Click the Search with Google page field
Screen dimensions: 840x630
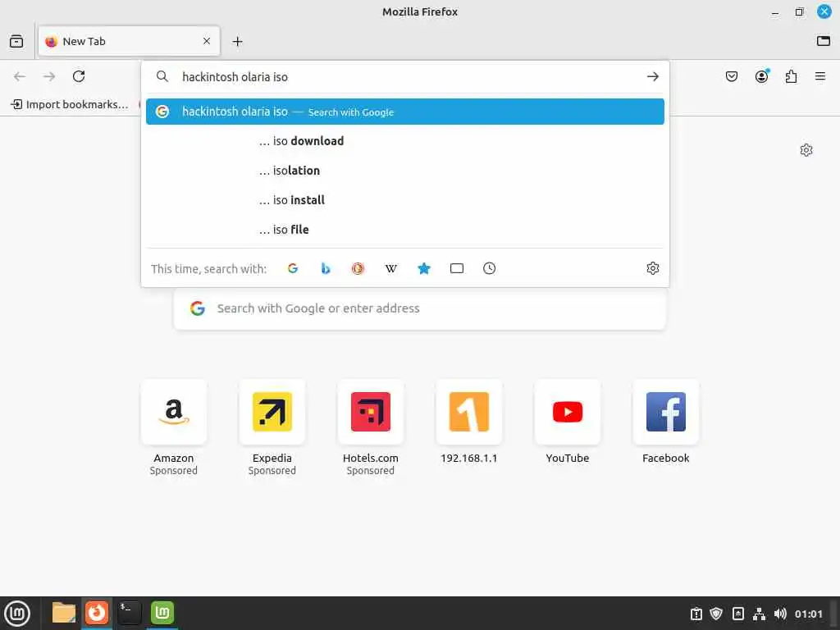420,308
